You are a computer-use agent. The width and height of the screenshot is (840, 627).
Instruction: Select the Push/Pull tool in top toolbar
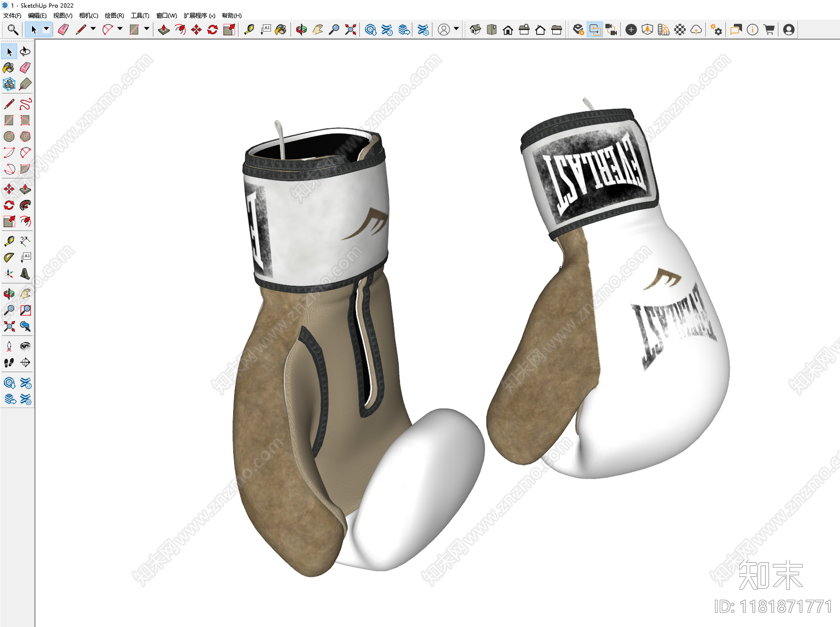(164, 30)
